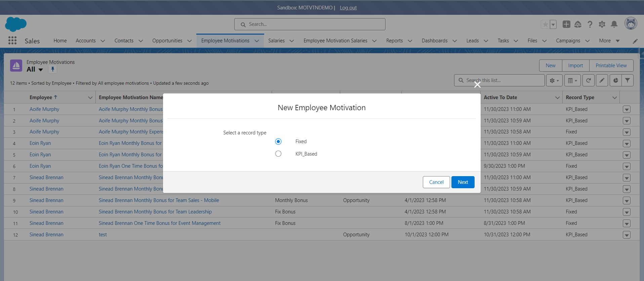Click the Salesforce cloud logo
This screenshot has width=644, height=281.
[16, 24]
